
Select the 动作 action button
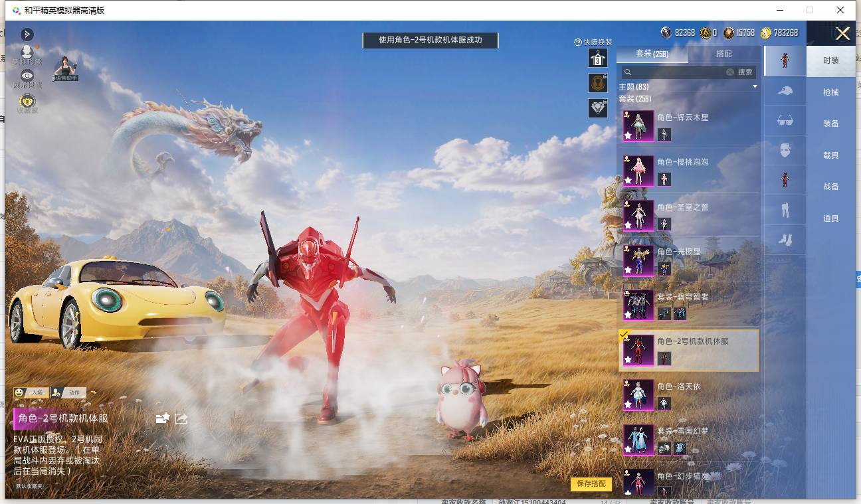point(68,392)
